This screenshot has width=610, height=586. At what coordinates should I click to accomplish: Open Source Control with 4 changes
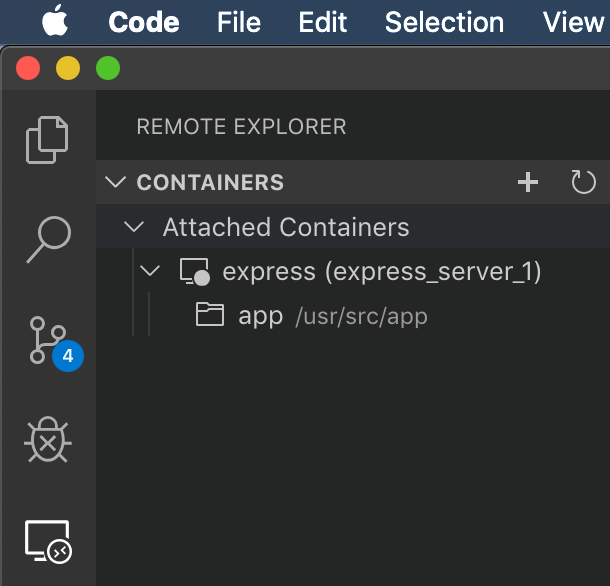(48, 340)
